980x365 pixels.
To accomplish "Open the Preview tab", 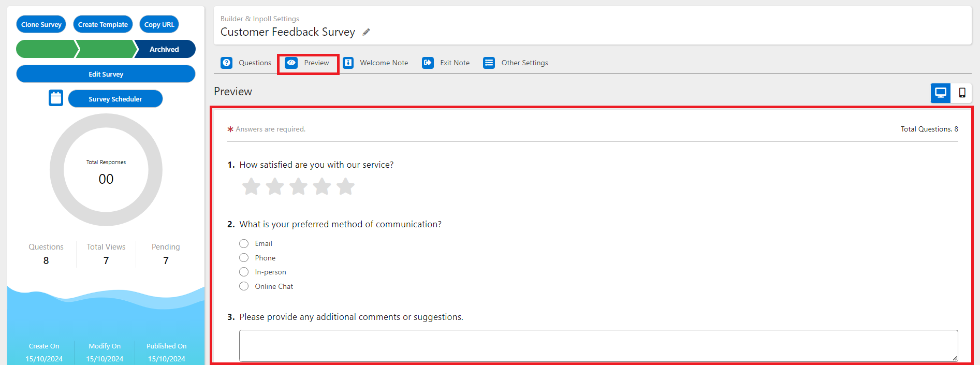I will [308, 63].
